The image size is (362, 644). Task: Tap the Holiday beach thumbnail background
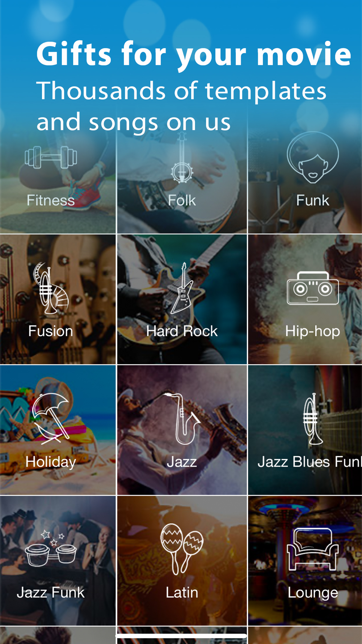click(x=58, y=430)
